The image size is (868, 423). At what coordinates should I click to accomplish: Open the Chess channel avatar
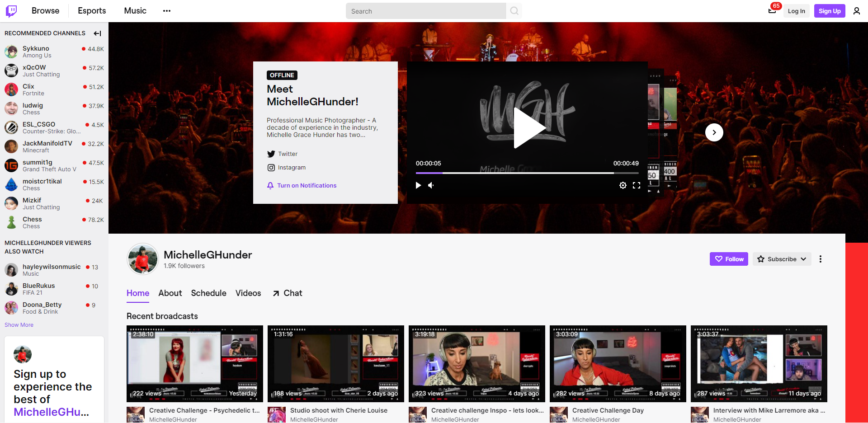(11, 222)
